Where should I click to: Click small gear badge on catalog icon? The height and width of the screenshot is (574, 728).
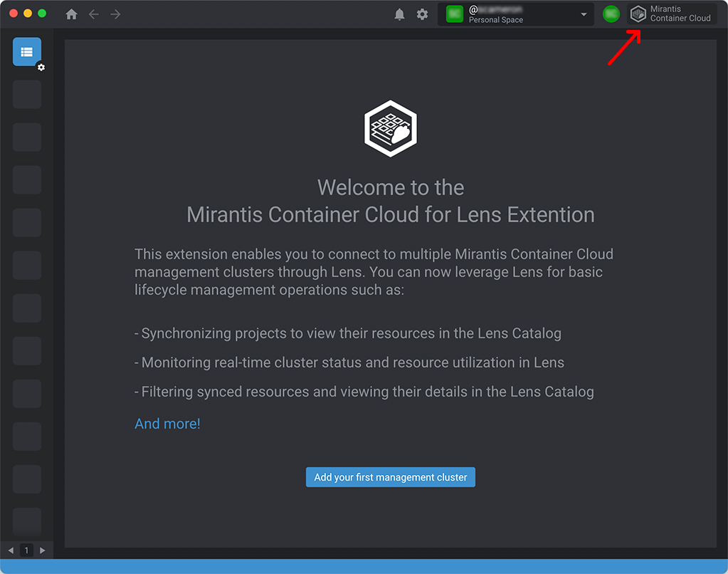[x=41, y=68]
